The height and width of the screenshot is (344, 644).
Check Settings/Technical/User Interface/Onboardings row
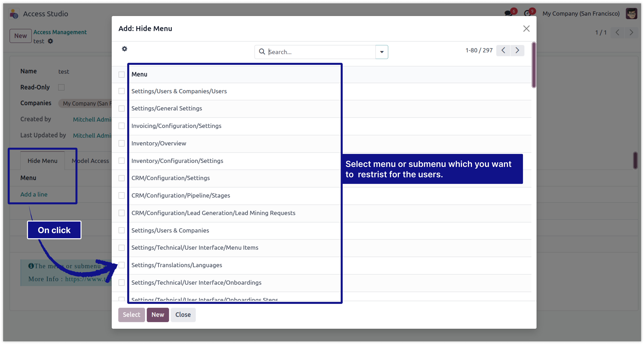click(x=122, y=283)
